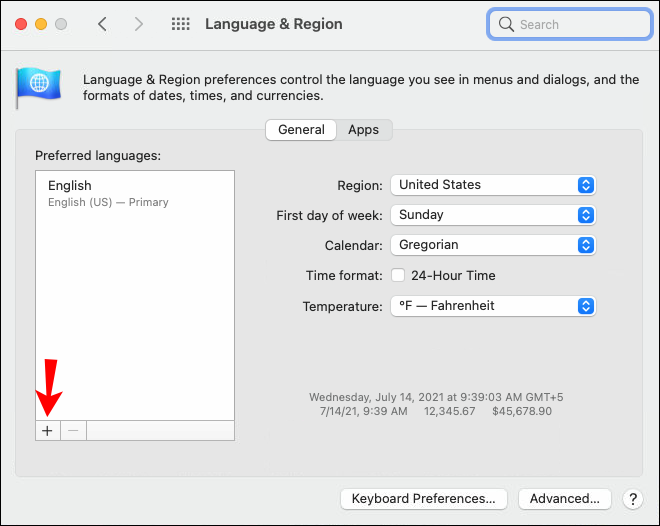Go back using the left chevron
This screenshot has width=660, height=526.
click(x=102, y=24)
